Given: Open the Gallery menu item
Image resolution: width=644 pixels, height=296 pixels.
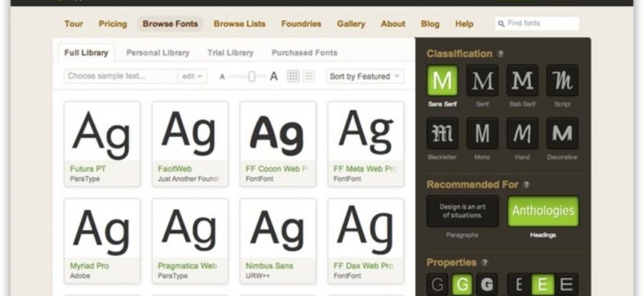Looking at the screenshot, I should (x=351, y=24).
